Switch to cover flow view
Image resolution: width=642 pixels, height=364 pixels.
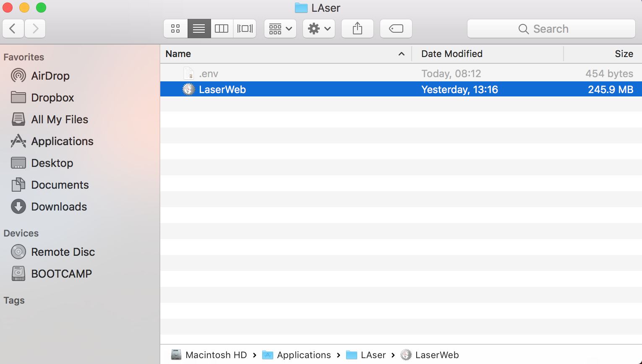(x=245, y=29)
